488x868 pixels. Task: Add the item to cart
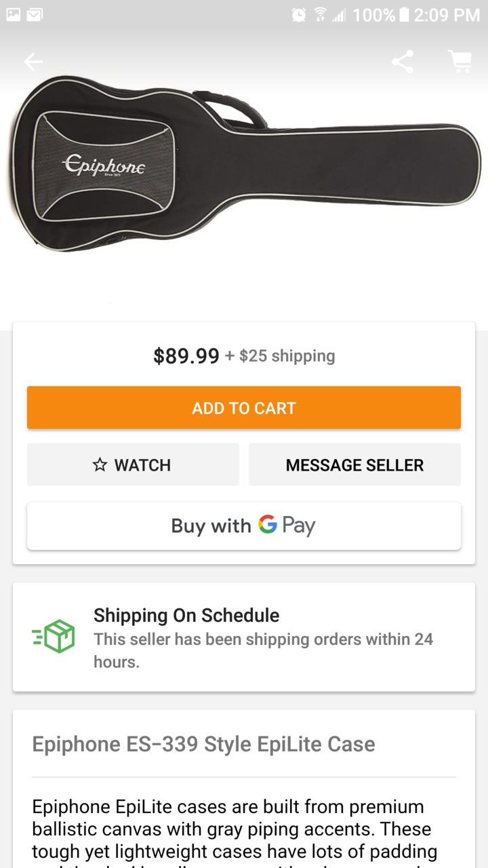(244, 408)
